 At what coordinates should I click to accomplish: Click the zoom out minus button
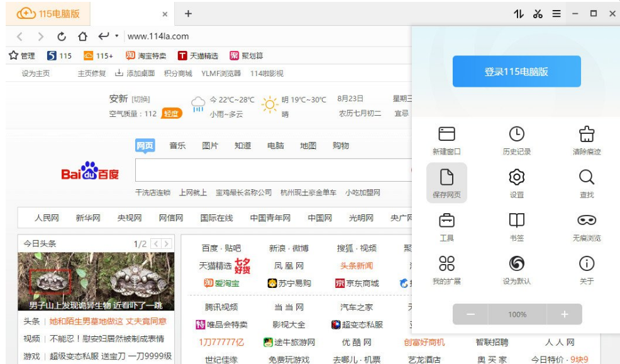click(x=470, y=314)
